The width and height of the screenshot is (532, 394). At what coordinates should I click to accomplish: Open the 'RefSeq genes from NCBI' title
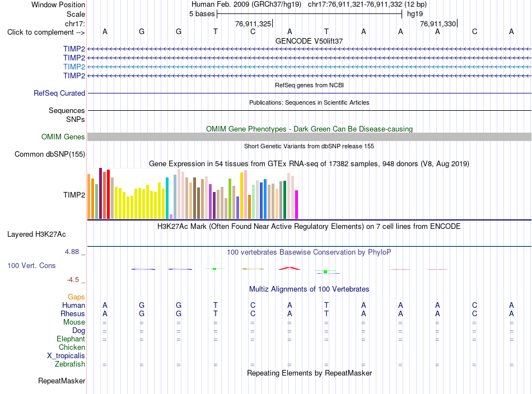point(309,85)
